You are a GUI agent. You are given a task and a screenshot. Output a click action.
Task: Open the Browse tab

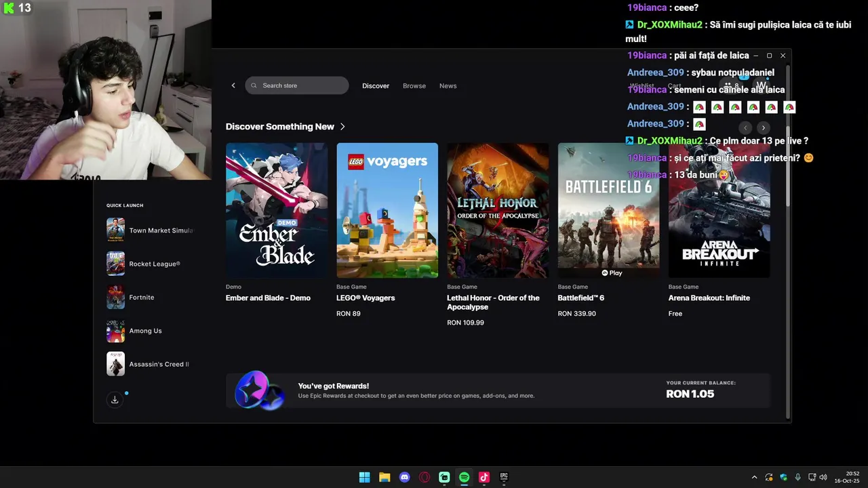(414, 86)
